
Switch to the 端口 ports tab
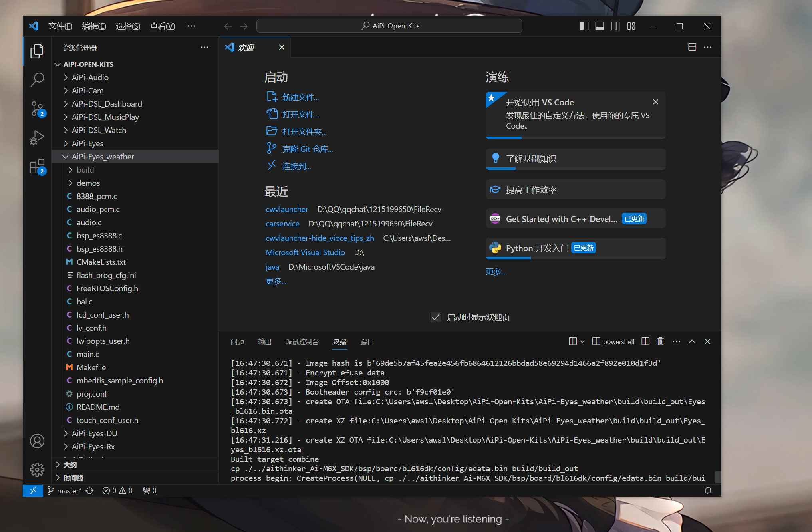click(367, 342)
